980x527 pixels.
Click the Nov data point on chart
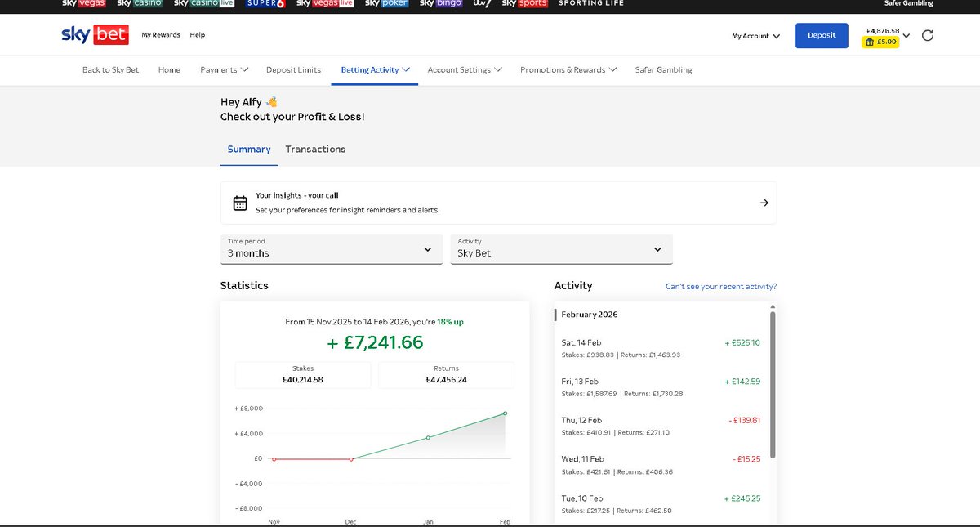pyautogui.click(x=274, y=459)
